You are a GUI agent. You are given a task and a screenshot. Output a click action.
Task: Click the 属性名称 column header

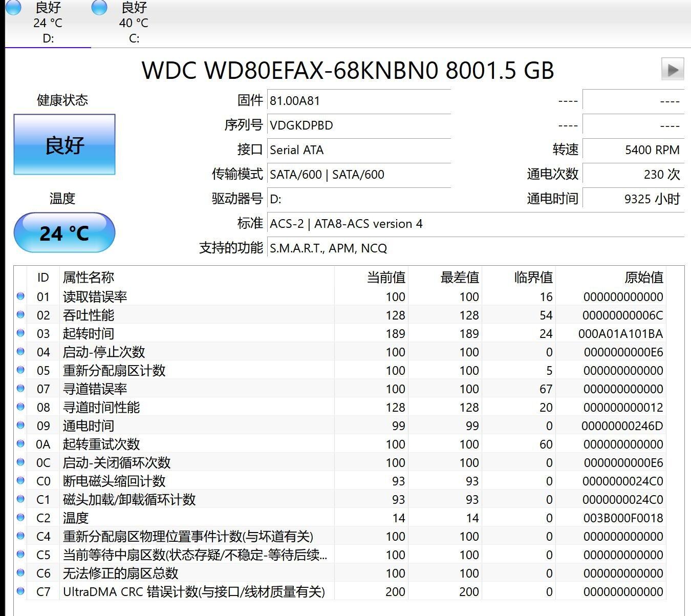tap(197, 278)
